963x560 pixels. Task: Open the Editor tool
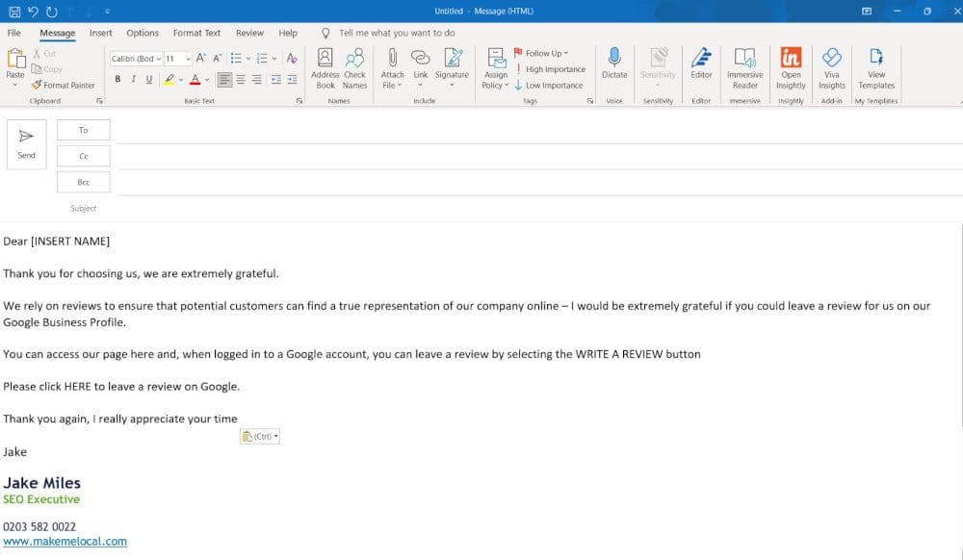(x=701, y=59)
